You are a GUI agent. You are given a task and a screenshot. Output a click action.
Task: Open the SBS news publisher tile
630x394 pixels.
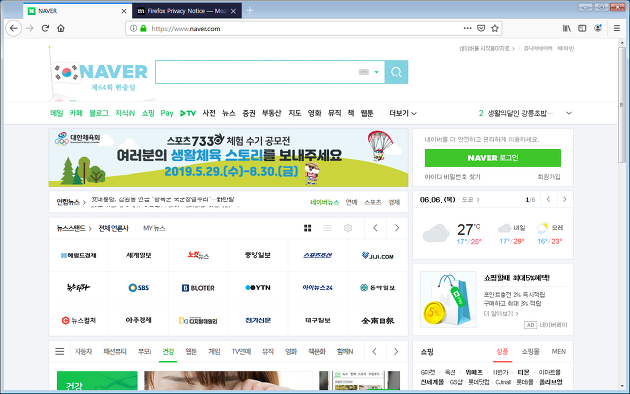[139, 288]
